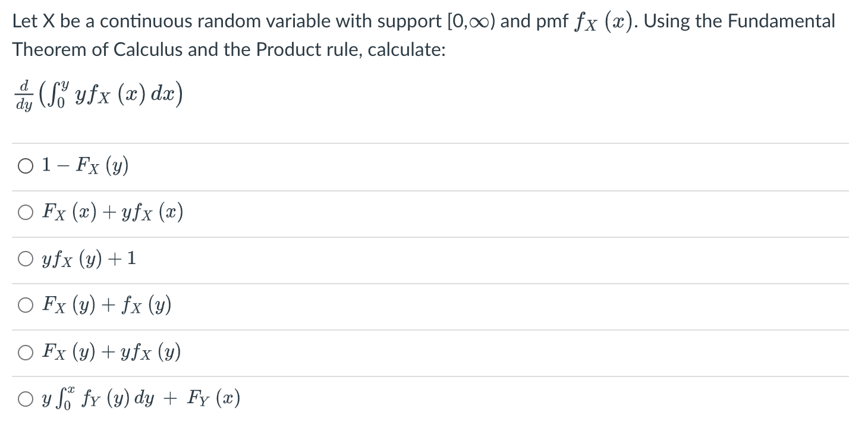
Task: Click the radio circle of the last option
Action: click(25, 398)
